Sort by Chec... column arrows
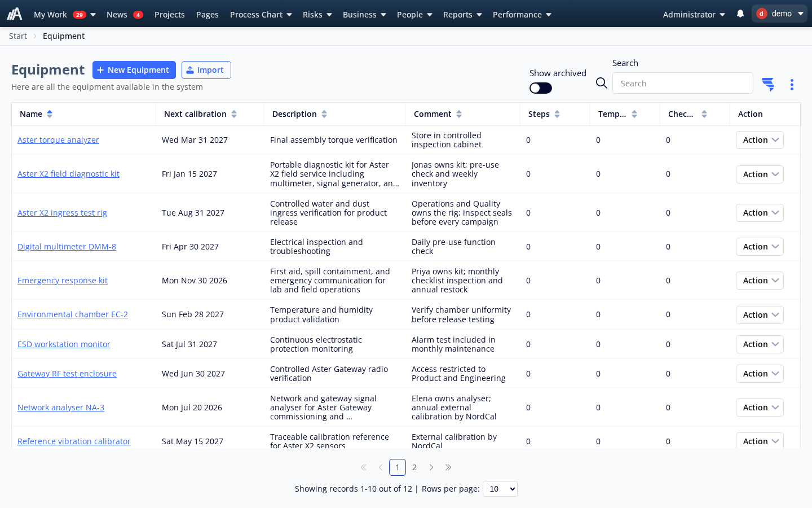The width and height of the screenshot is (812, 508). click(x=704, y=114)
